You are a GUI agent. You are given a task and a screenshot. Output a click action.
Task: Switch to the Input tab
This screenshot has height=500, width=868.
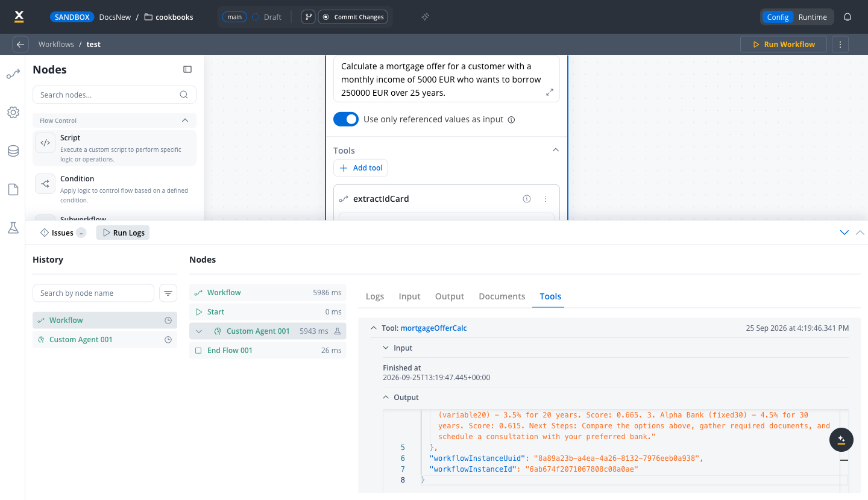(x=410, y=296)
